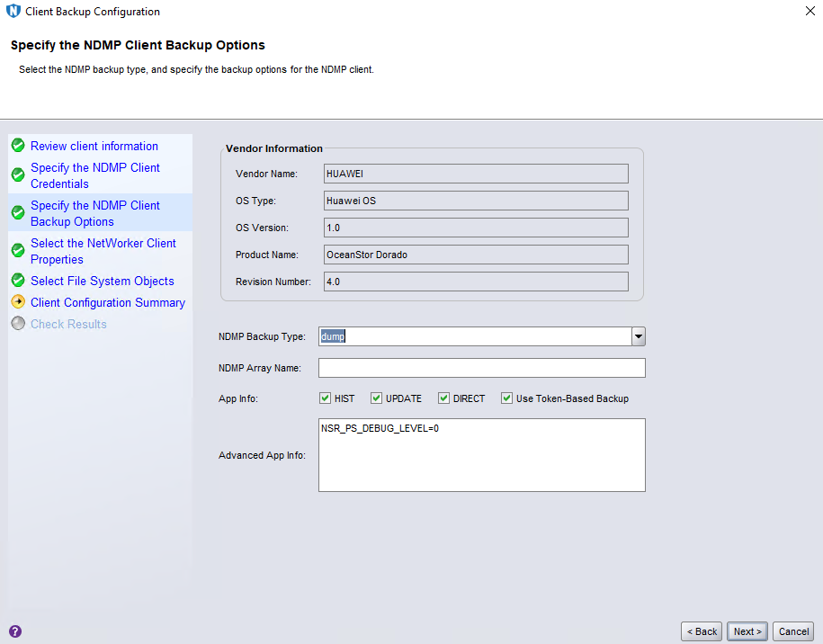Open Select the NetWorker Client Properties step
Viewport: 823px width, 644px height.
103,251
